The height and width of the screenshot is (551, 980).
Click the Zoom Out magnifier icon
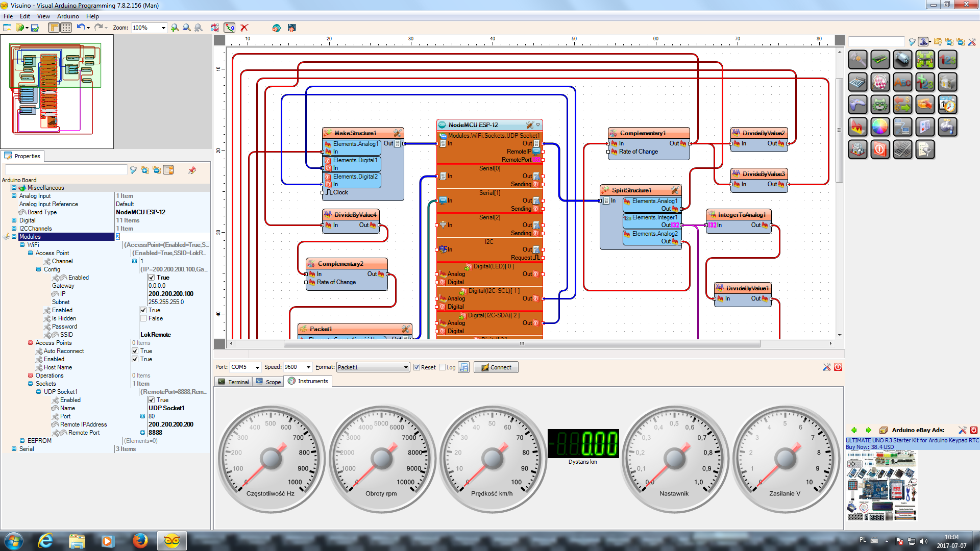[x=187, y=28]
